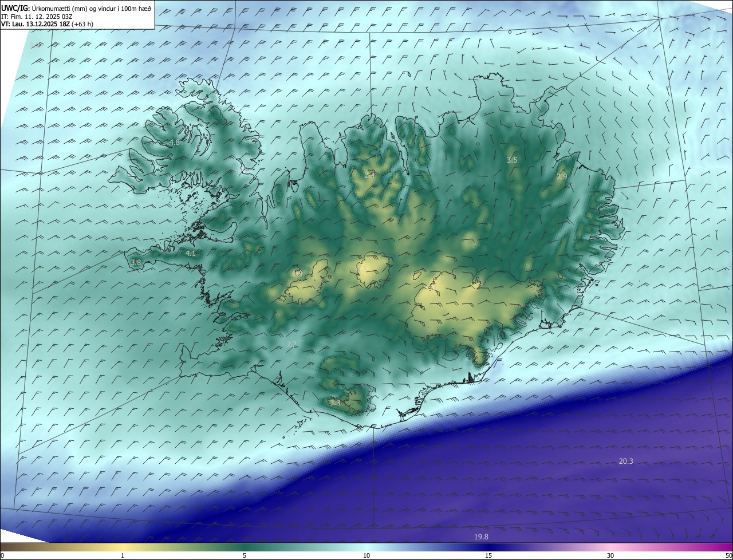This screenshot has height=560, width=733.
Task: Click the valid time line 'VT: Lau. 13.12.2025 18Z'
Action: click(x=34, y=24)
